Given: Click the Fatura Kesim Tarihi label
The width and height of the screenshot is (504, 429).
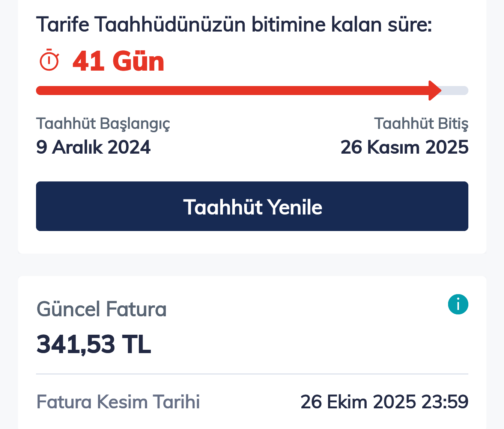Looking at the screenshot, I should point(118,402).
